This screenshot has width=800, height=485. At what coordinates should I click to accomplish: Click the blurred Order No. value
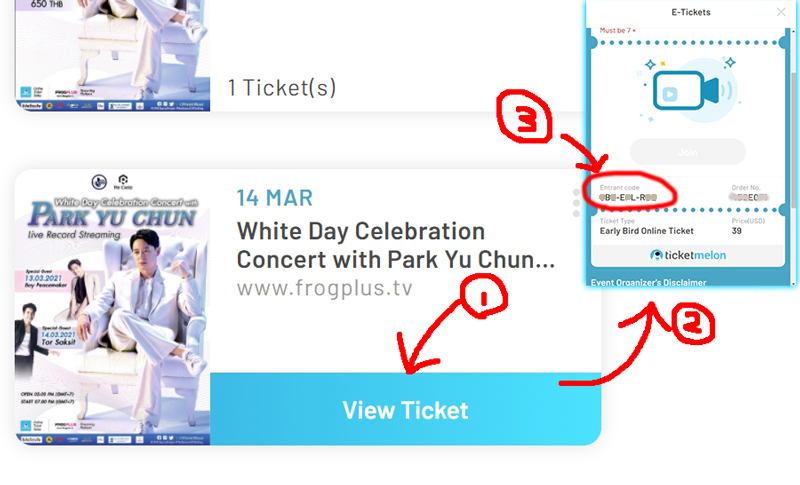pyautogui.click(x=749, y=197)
